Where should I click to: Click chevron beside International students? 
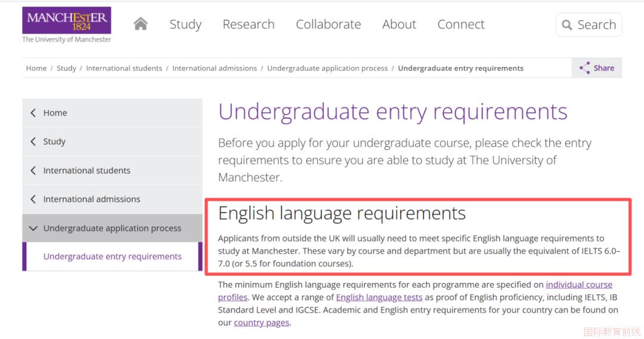33,171
